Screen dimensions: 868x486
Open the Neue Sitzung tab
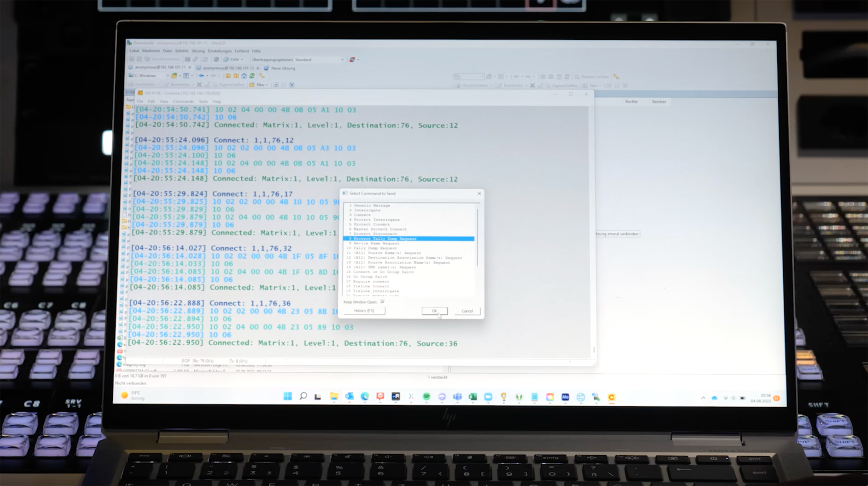[282, 68]
